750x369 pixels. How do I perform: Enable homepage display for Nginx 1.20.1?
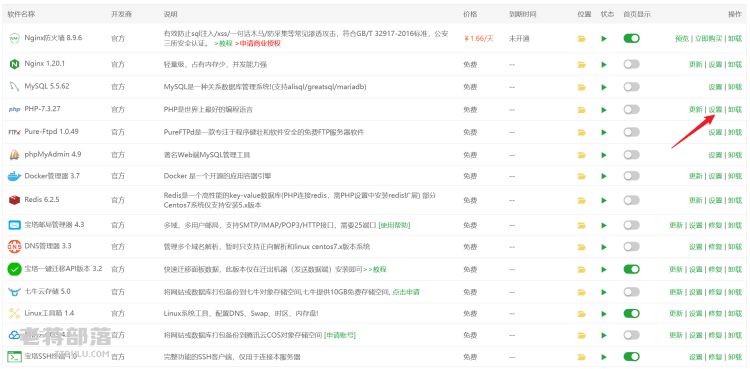click(x=631, y=64)
